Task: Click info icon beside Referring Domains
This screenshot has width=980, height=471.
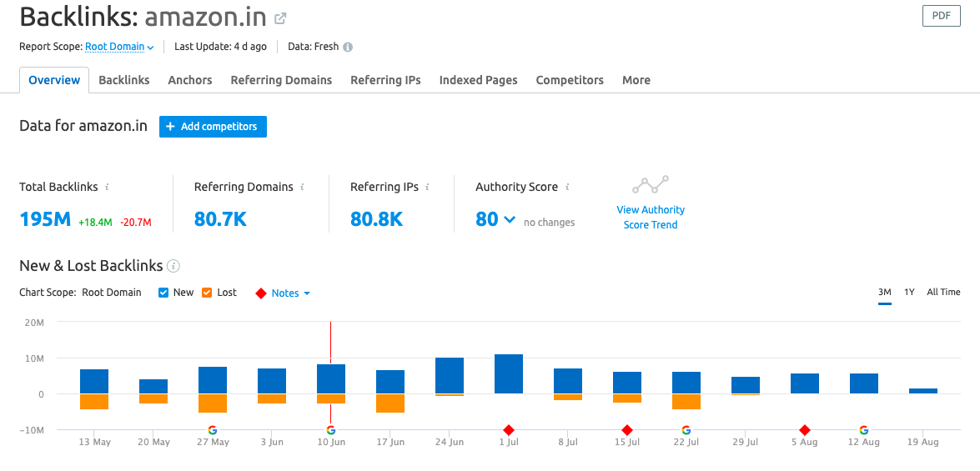Action: [303, 186]
